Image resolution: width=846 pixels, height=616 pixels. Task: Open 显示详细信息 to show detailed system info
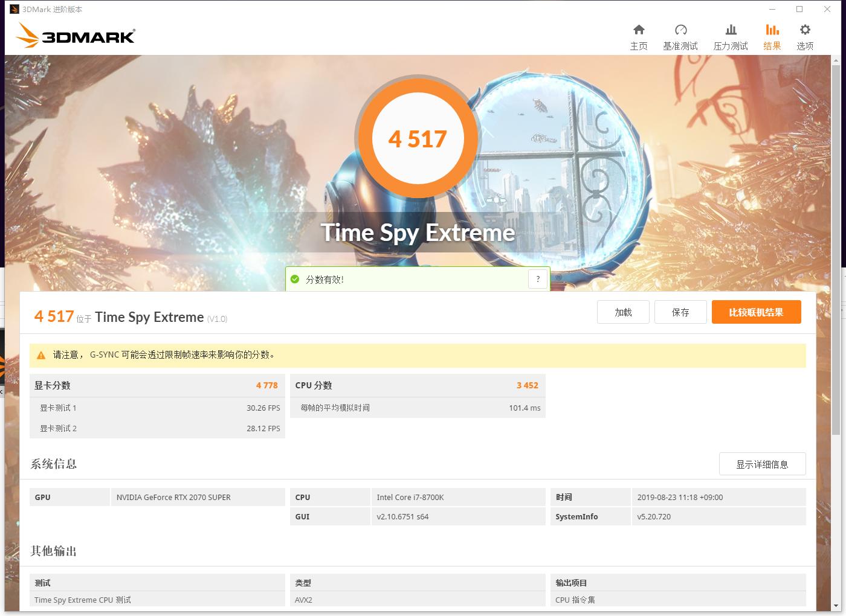click(x=762, y=464)
